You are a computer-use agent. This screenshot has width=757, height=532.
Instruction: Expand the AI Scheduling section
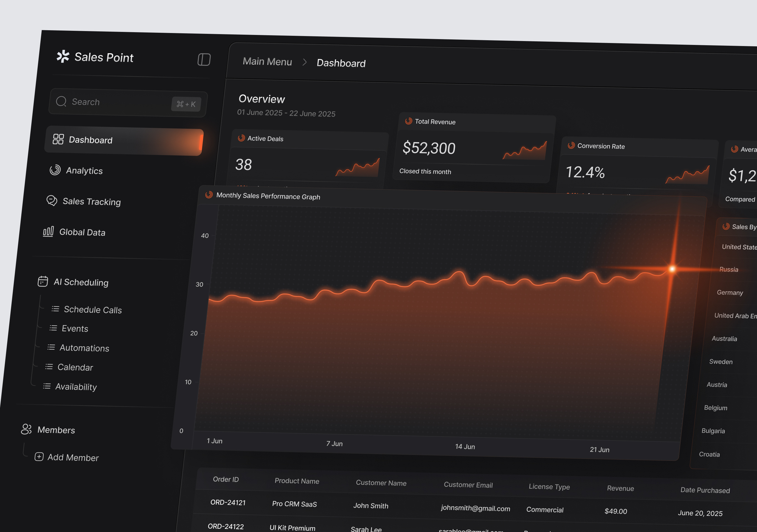click(x=81, y=282)
